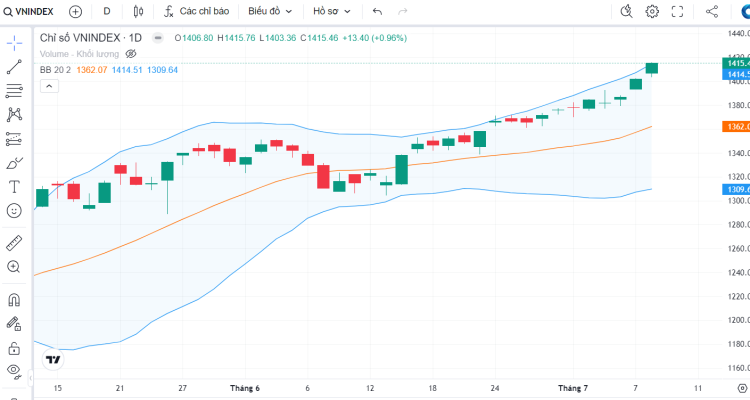Viewport: 750px width, 400px height.
Task: Open Fibonacci retracement horizontal lines tool
Action: 14,91
